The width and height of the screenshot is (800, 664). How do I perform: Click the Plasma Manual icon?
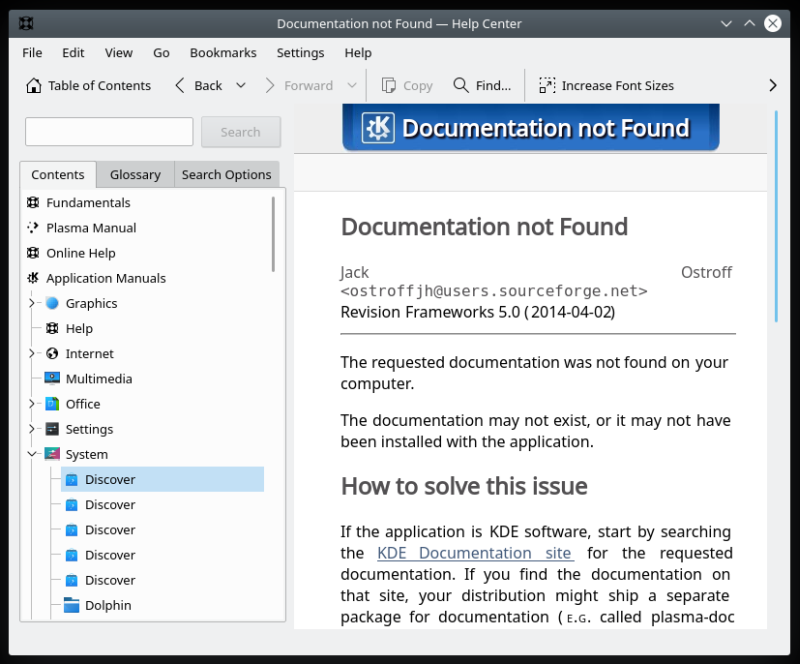[33, 228]
